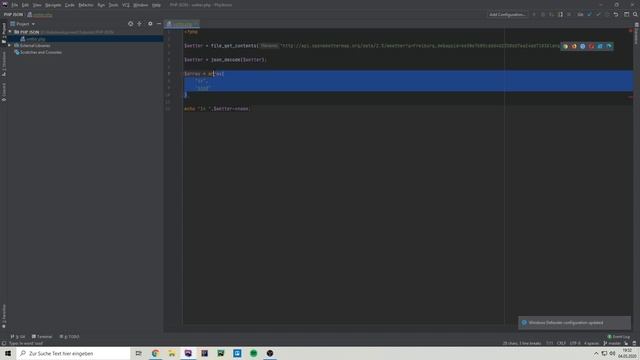Screen dimensions: 640x360
Task: Click the taskbar clock
Action: (627, 353)
